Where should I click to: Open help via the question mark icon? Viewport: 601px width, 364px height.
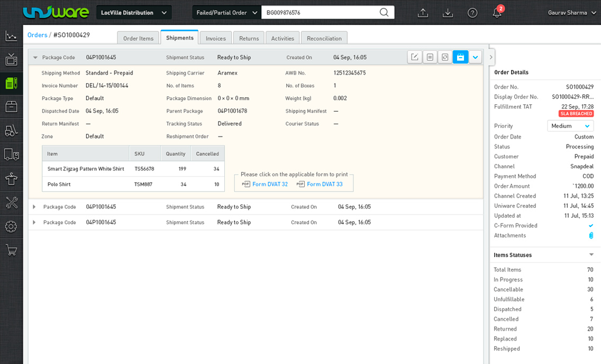pyautogui.click(x=472, y=13)
